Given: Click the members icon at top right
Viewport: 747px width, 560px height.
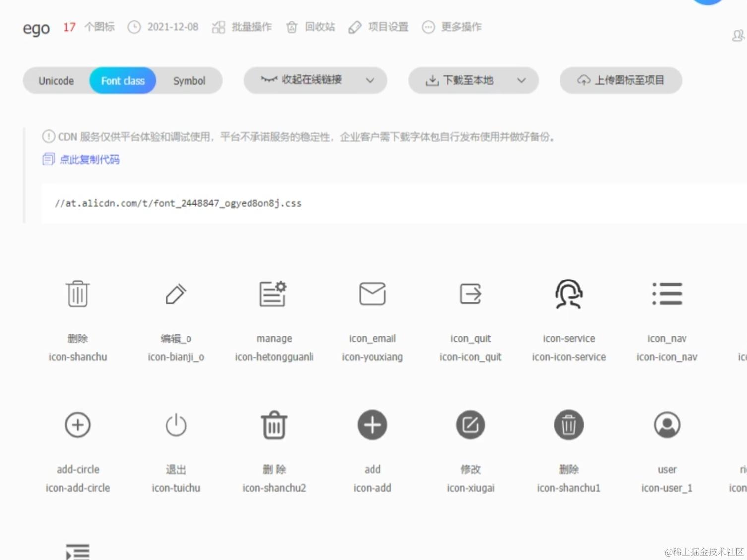Looking at the screenshot, I should coord(738,36).
